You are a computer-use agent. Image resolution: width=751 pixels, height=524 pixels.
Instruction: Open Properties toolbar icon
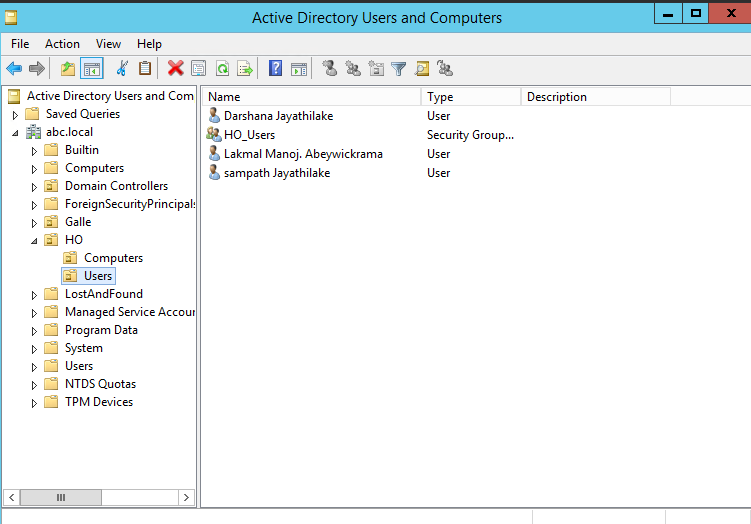pos(198,68)
